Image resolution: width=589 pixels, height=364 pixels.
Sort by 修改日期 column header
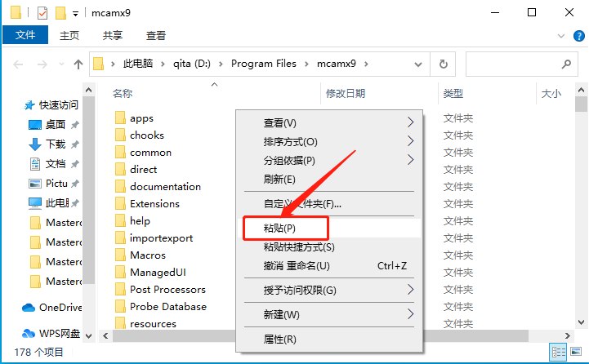[346, 93]
